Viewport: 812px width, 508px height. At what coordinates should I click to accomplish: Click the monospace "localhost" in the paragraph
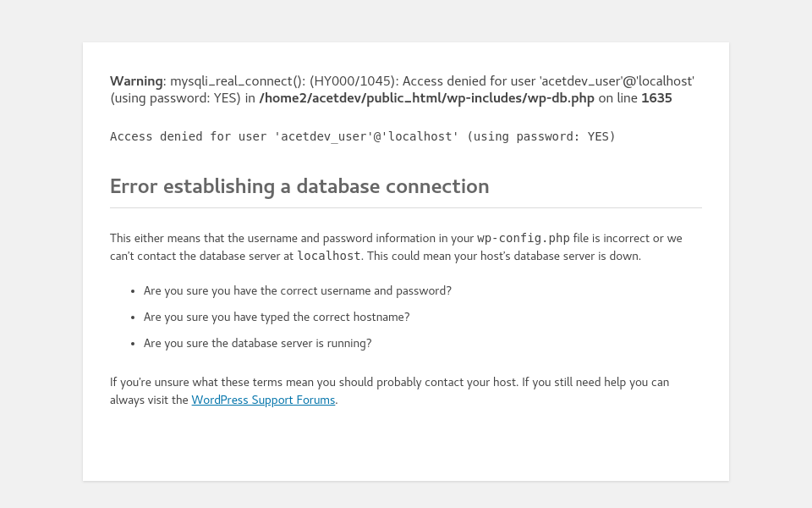point(329,256)
